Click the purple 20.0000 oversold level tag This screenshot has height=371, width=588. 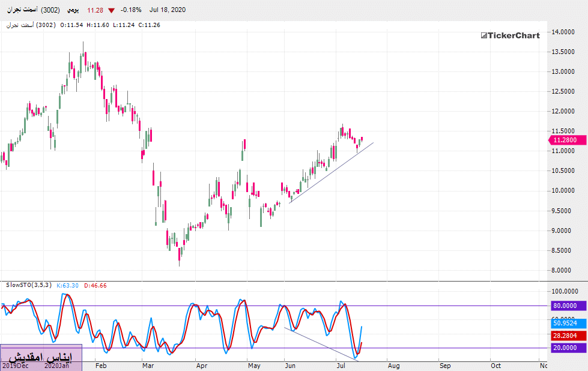(x=565, y=348)
